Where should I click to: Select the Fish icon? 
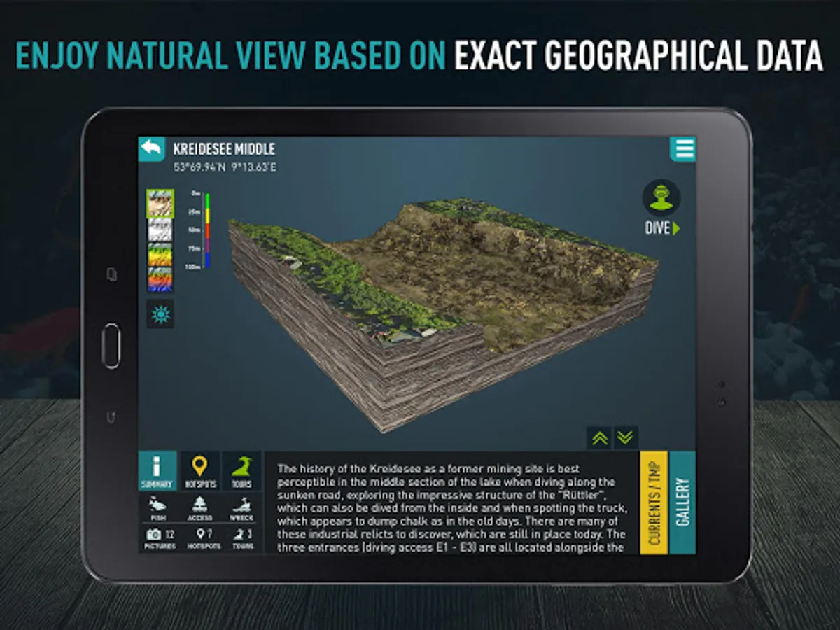pyautogui.click(x=157, y=509)
